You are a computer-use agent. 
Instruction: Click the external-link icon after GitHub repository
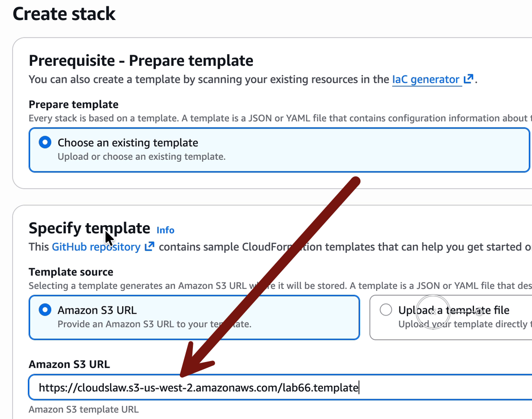pyautogui.click(x=150, y=247)
